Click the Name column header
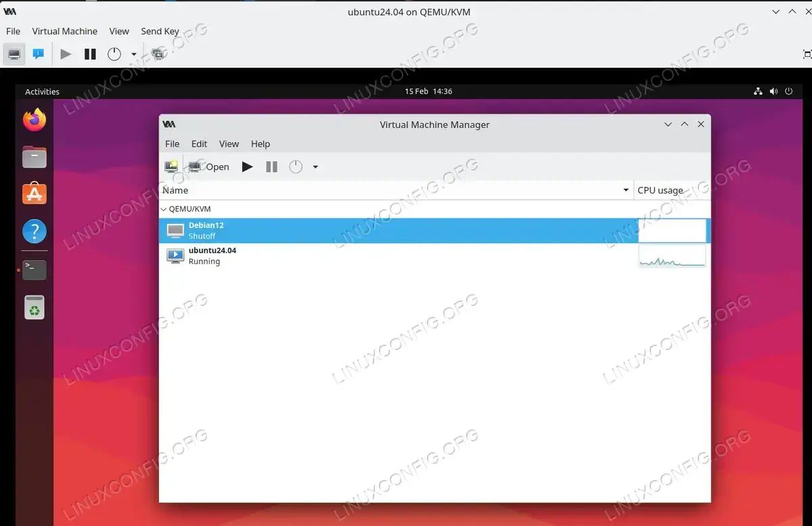This screenshot has height=526, width=812. pyautogui.click(x=396, y=190)
